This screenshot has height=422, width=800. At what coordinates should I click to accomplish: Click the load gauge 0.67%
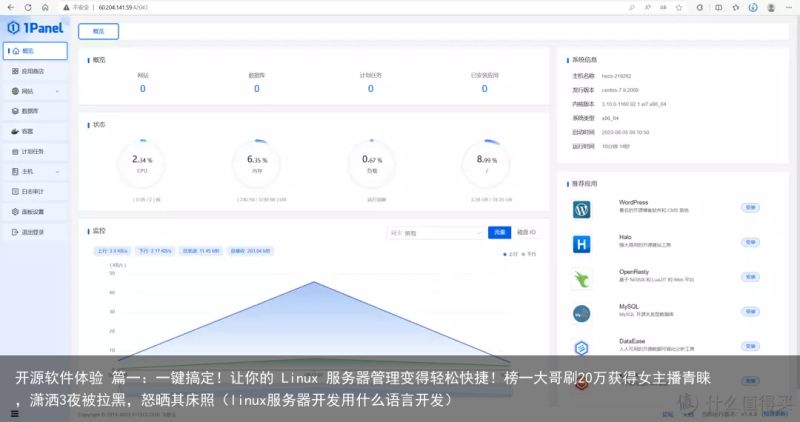click(372, 164)
